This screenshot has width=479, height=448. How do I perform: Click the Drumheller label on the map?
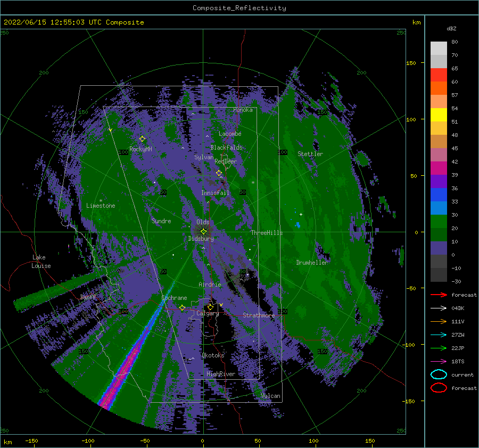click(x=312, y=263)
